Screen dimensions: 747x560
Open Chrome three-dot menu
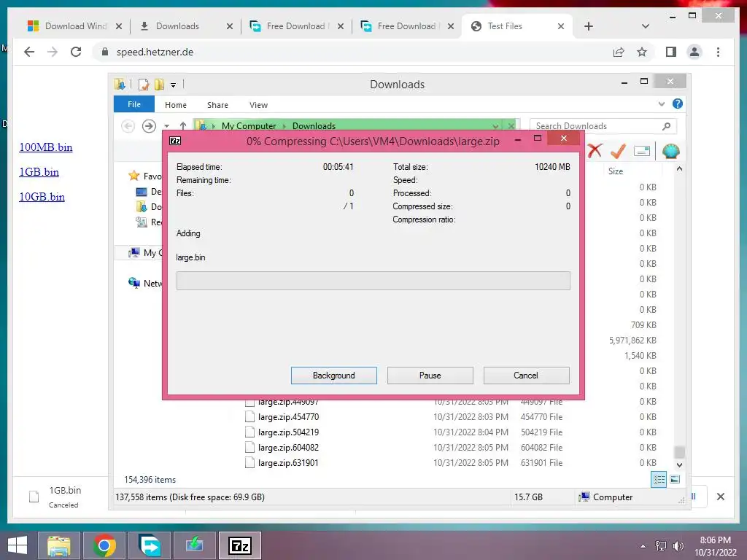[x=718, y=52]
